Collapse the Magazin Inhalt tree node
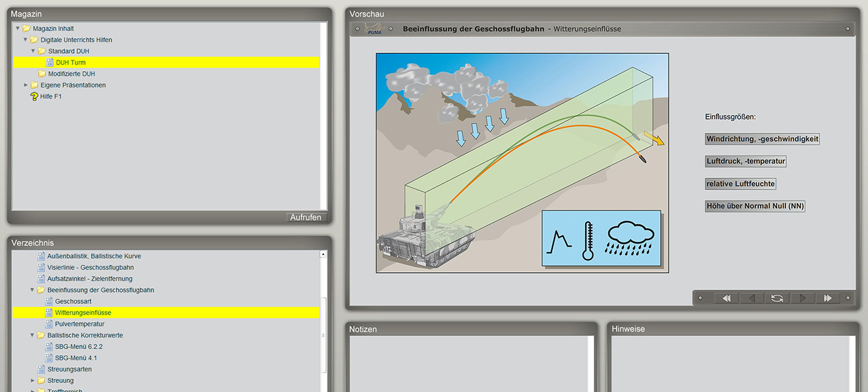Image resolution: width=868 pixels, height=392 pixels. point(17,28)
